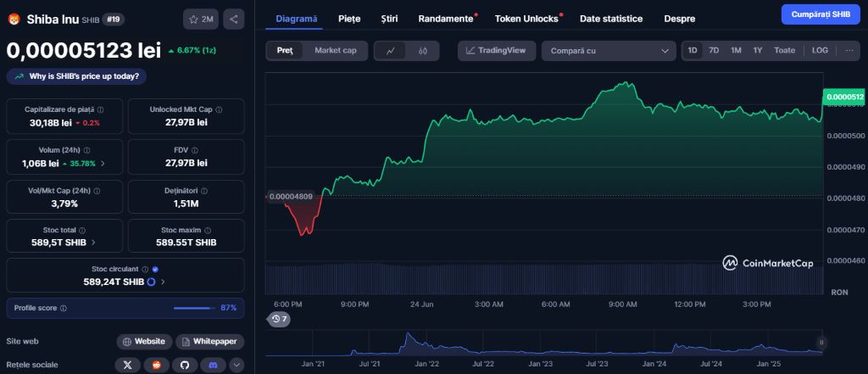Viewport: 868px width, 374px height.
Task: Select the Toate time range
Action: [784, 50]
